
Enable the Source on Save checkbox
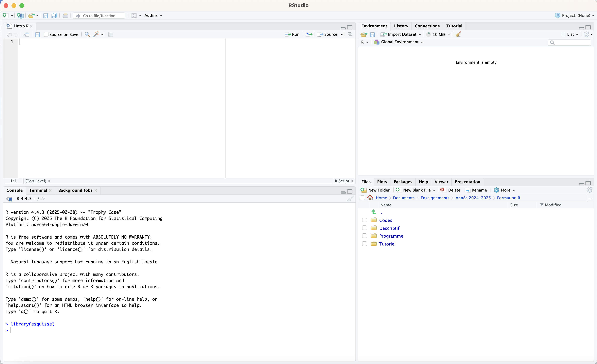click(46, 34)
